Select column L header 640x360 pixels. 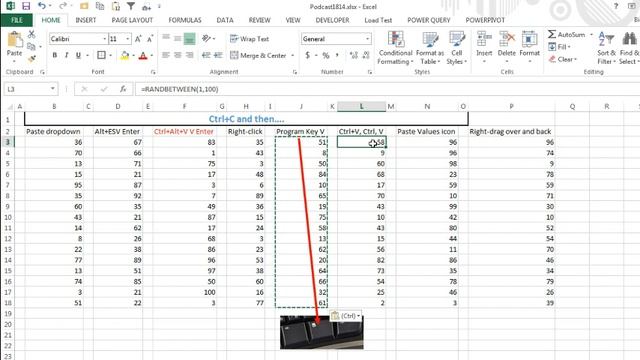[x=361, y=107]
